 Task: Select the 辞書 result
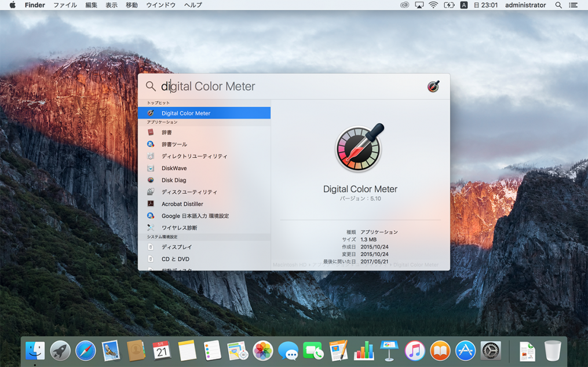[x=204, y=133]
